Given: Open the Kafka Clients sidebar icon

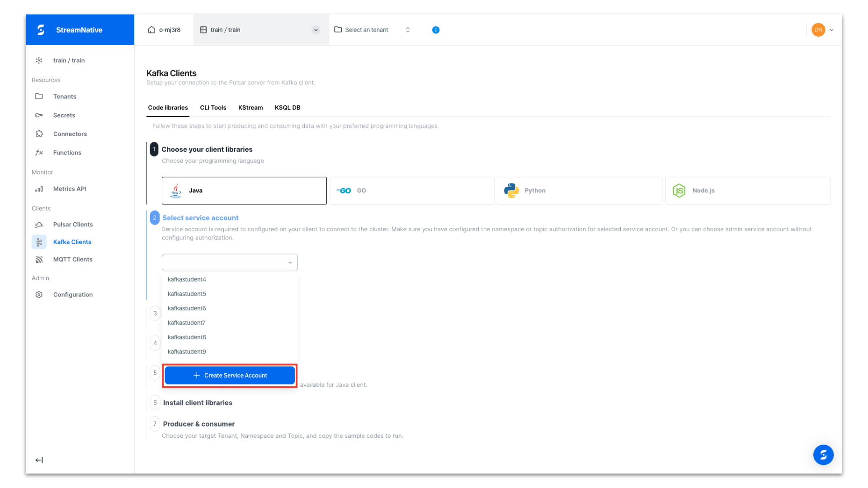Looking at the screenshot, I should (x=39, y=242).
